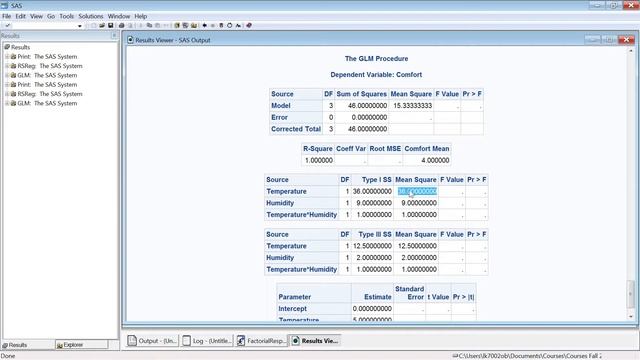Open the Window menu
Screen dimensions: 640x360
click(119, 16)
